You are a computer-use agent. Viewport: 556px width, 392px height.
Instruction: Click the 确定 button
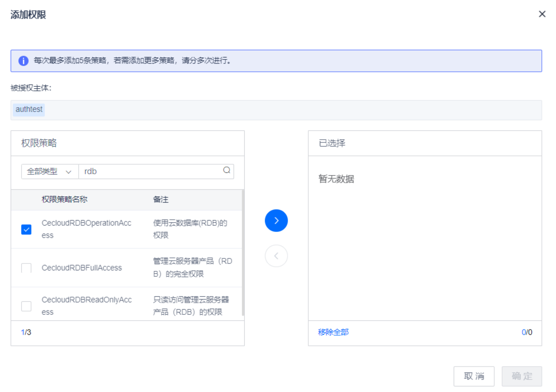[522, 376]
